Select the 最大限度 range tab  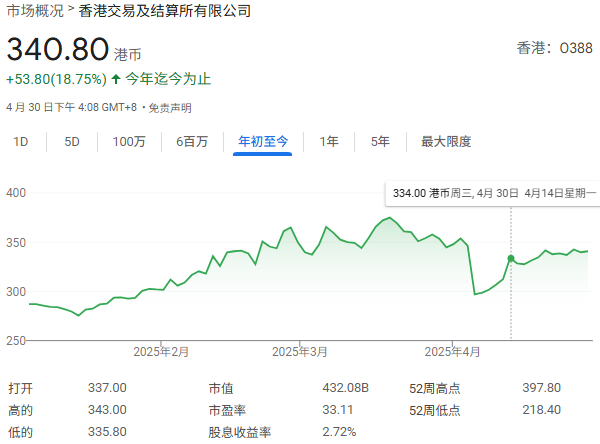[446, 142]
